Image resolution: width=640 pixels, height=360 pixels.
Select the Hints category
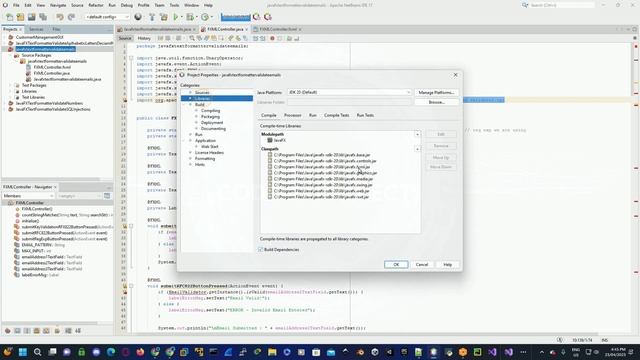coord(200,164)
